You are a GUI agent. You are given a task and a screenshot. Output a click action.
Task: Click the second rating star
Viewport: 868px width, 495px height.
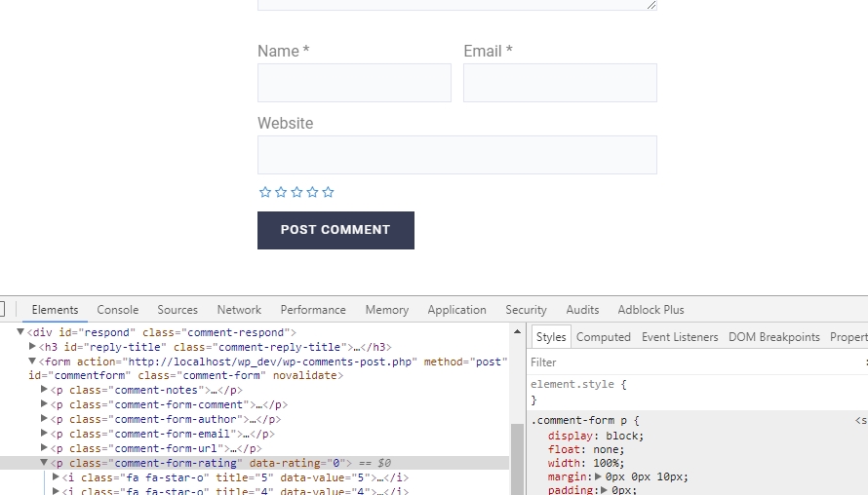[x=281, y=192]
